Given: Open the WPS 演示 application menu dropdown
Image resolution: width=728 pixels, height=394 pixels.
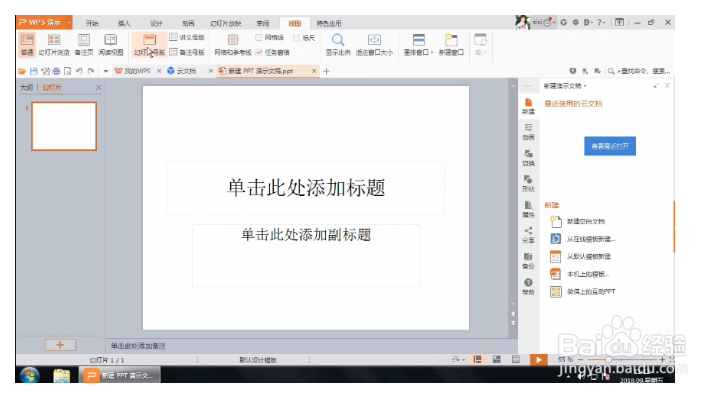Looking at the screenshot, I should point(69,22).
